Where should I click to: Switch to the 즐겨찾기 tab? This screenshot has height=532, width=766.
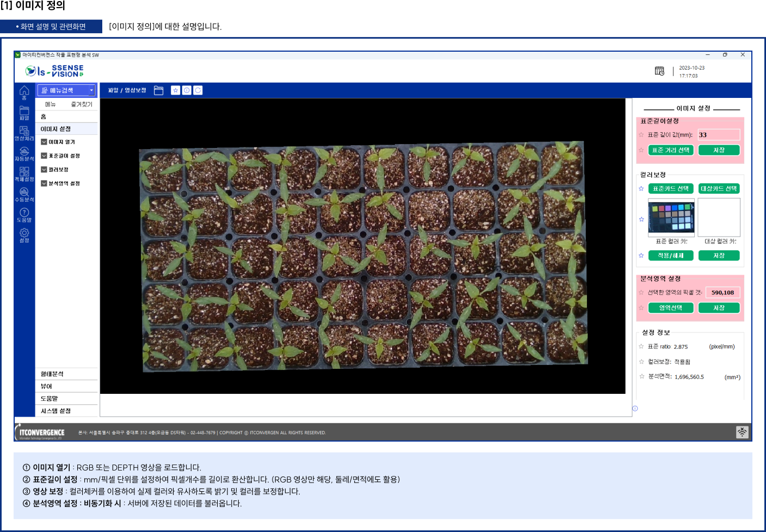[x=82, y=104]
